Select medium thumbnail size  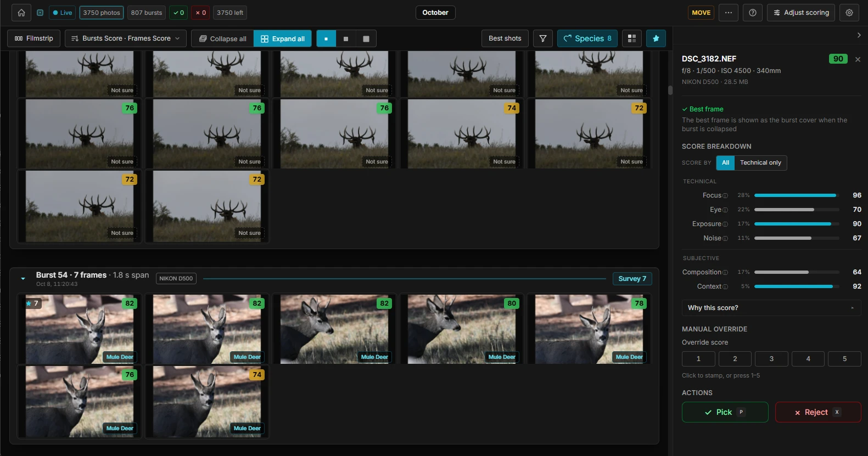[346, 38]
